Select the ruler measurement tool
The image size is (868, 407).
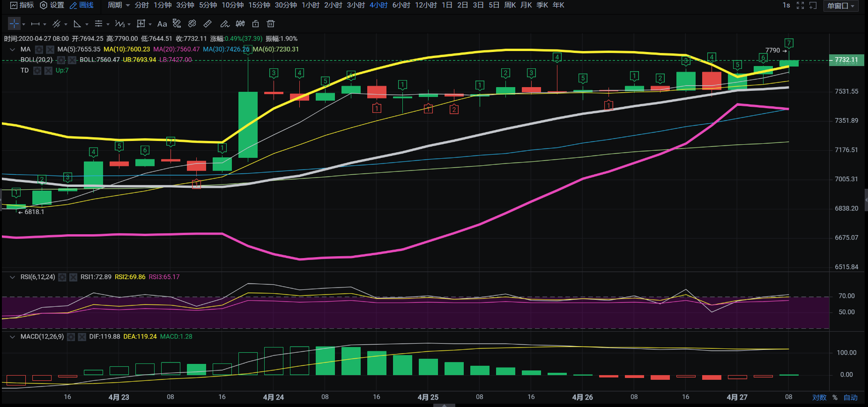(208, 24)
